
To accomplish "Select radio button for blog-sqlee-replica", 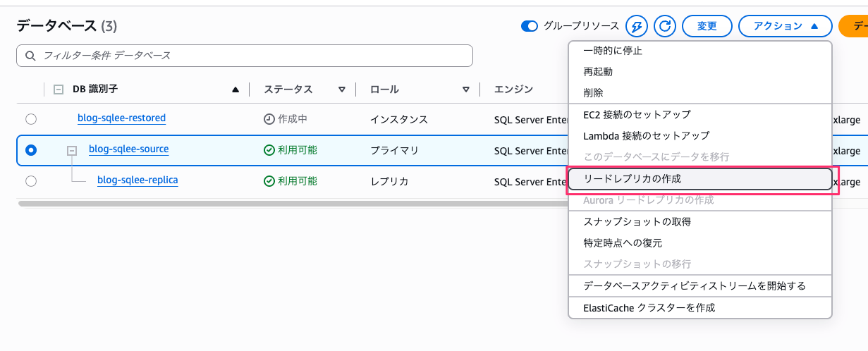I will [31, 181].
